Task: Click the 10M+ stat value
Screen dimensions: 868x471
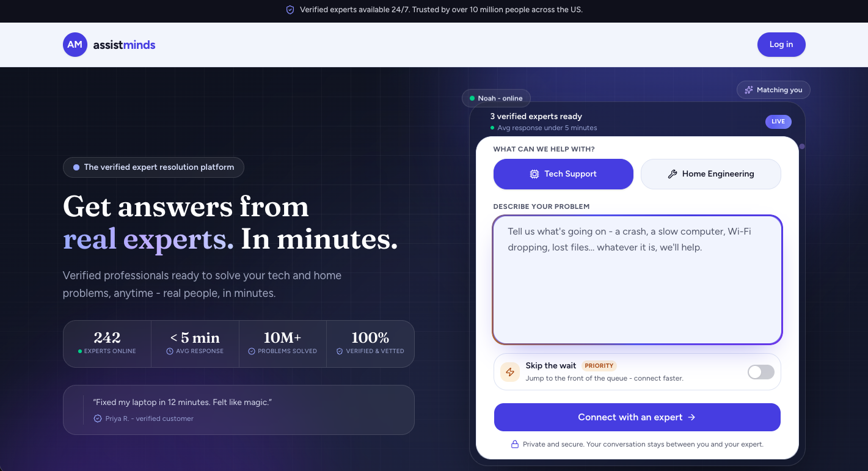Action: [282, 338]
